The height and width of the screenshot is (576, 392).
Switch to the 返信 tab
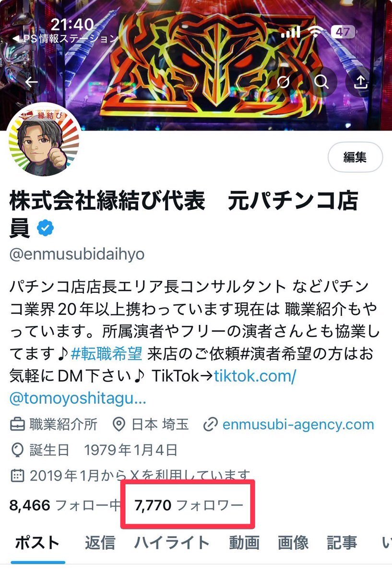(x=100, y=543)
